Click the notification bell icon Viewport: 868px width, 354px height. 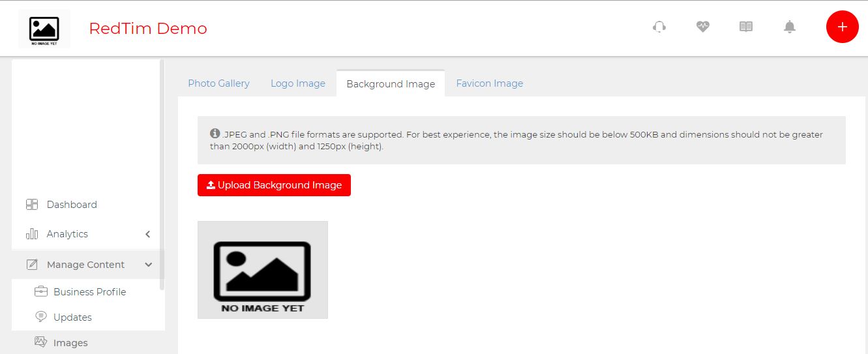coord(790,27)
